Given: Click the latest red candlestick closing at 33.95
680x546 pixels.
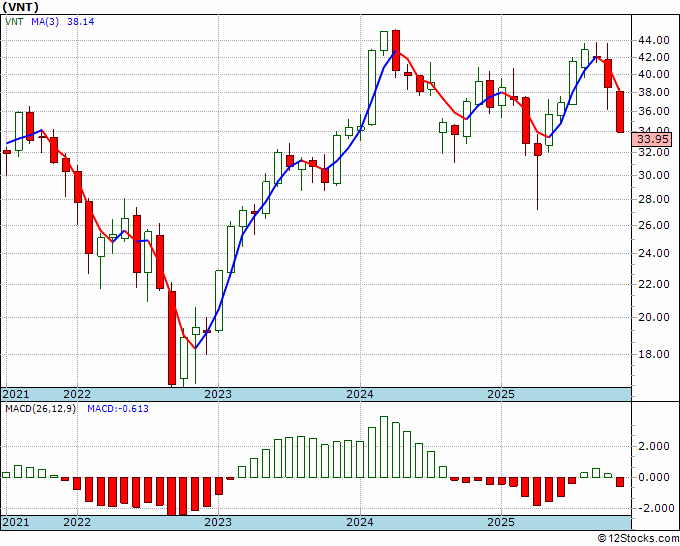Looking at the screenshot, I should point(620,112).
